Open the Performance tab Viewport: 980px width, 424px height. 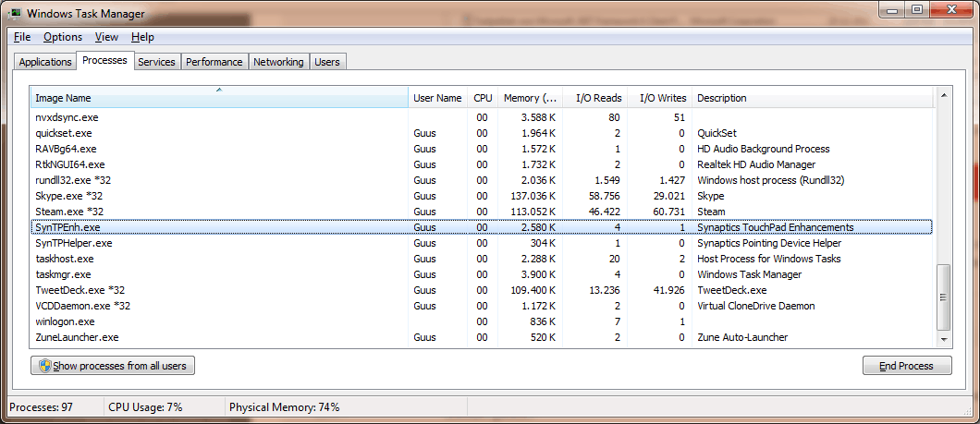214,62
